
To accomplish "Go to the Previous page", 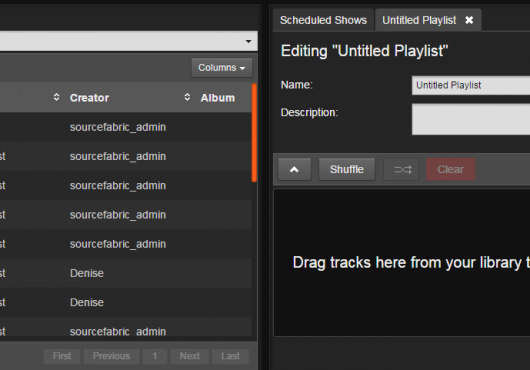I will pos(112,356).
